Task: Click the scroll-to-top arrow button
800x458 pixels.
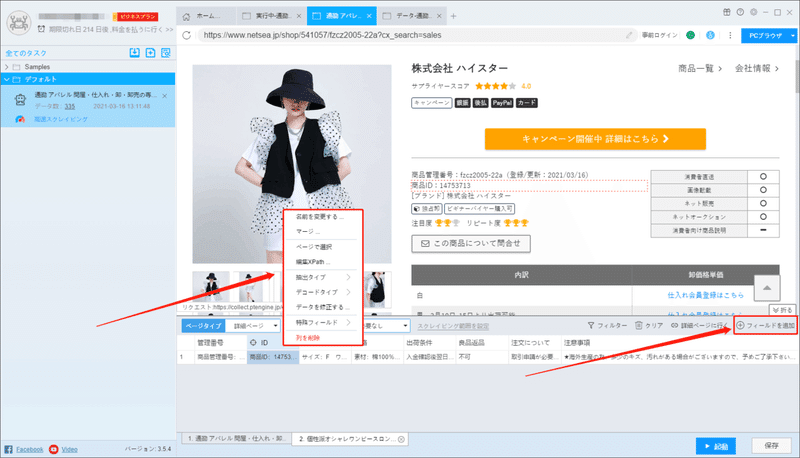Action: (x=767, y=288)
